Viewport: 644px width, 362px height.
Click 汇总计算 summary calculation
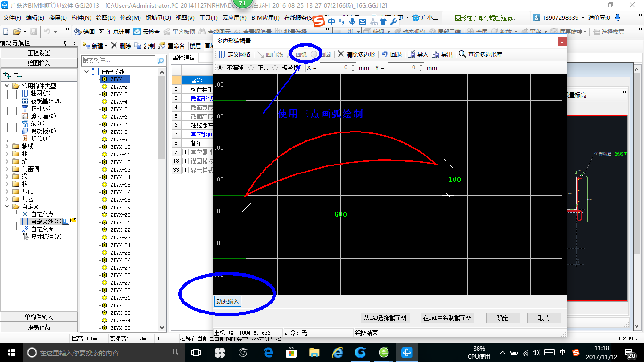pyautogui.click(x=115, y=32)
